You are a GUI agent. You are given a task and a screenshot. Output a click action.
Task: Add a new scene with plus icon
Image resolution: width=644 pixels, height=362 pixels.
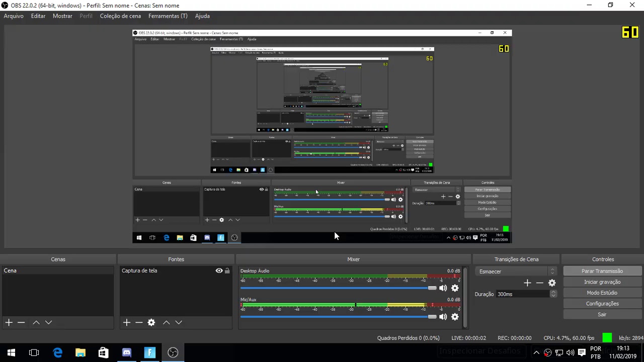(x=9, y=322)
